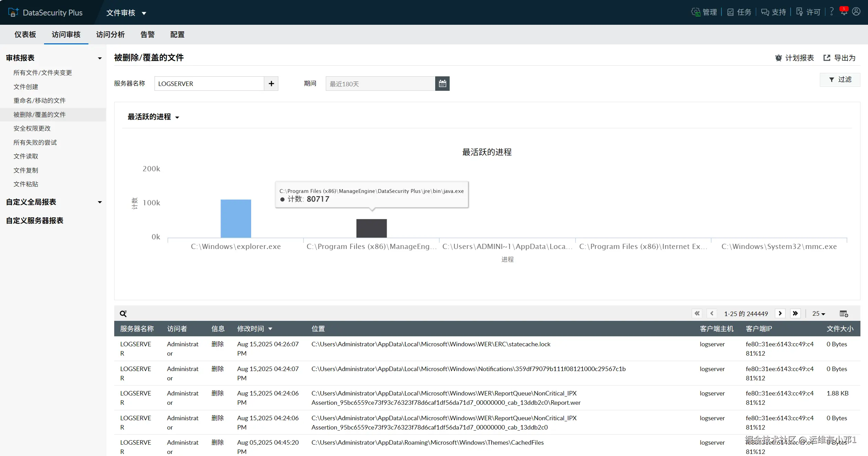Expand the 文件审核 module dropdown
This screenshot has width=868, height=456.
click(126, 13)
